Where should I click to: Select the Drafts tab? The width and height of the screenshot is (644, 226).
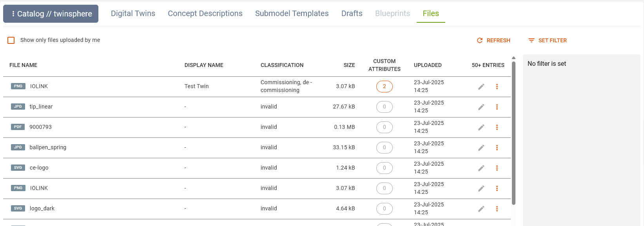click(352, 13)
